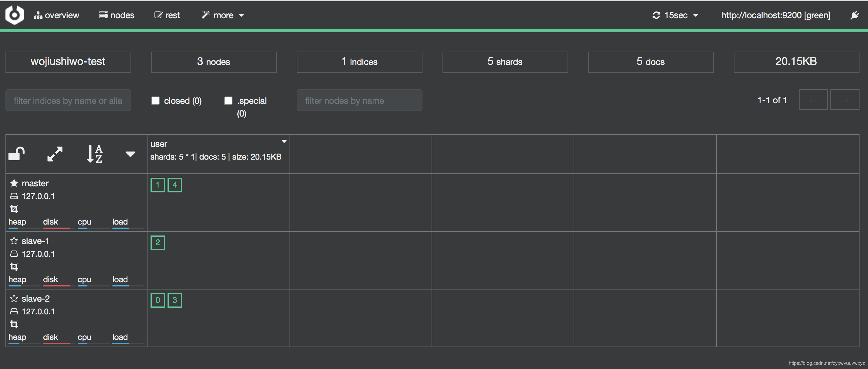Click the expand arrows icon

pyautogui.click(x=55, y=154)
